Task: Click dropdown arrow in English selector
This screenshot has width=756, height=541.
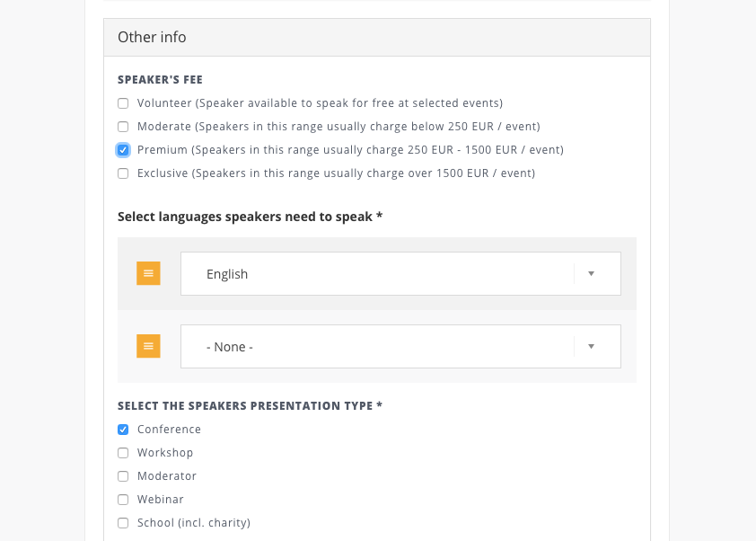Action: point(591,274)
